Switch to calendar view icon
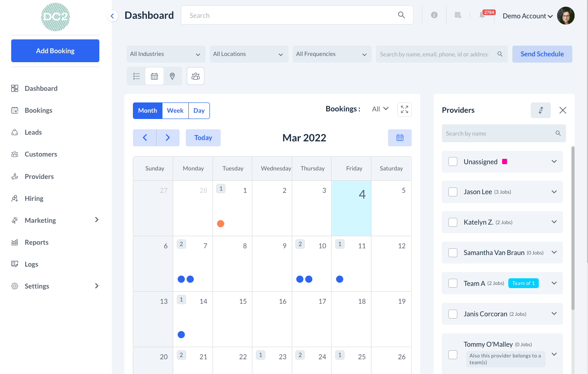588x374 pixels. 154,76
